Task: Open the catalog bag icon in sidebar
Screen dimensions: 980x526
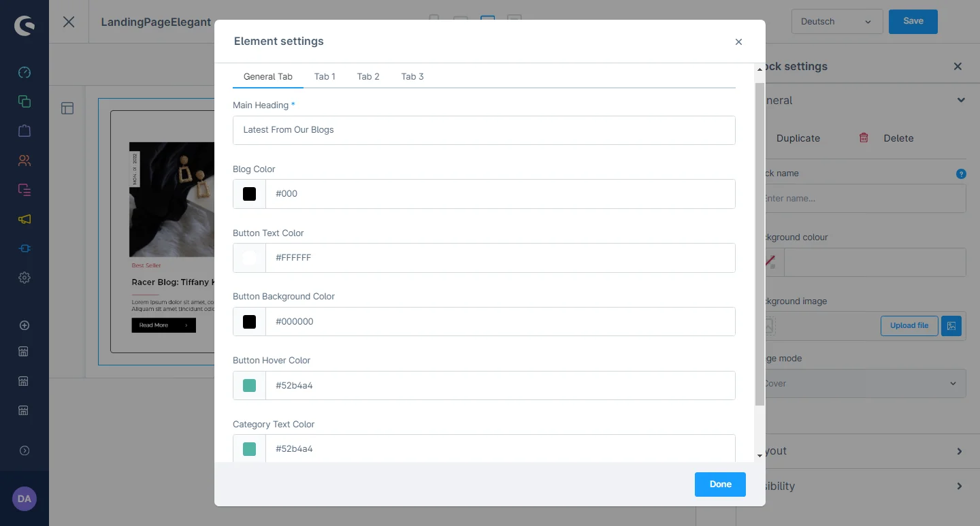Action: [x=24, y=131]
